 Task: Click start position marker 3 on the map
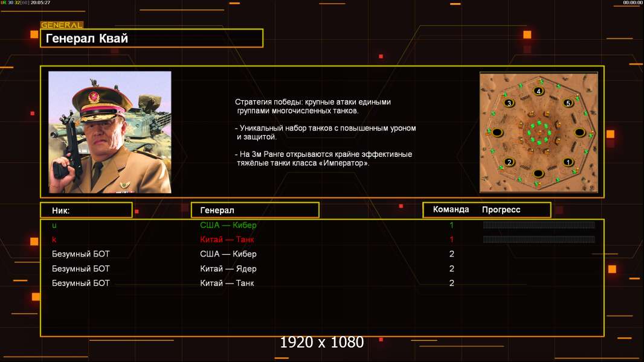pyautogui.click(x=509, y=103)
